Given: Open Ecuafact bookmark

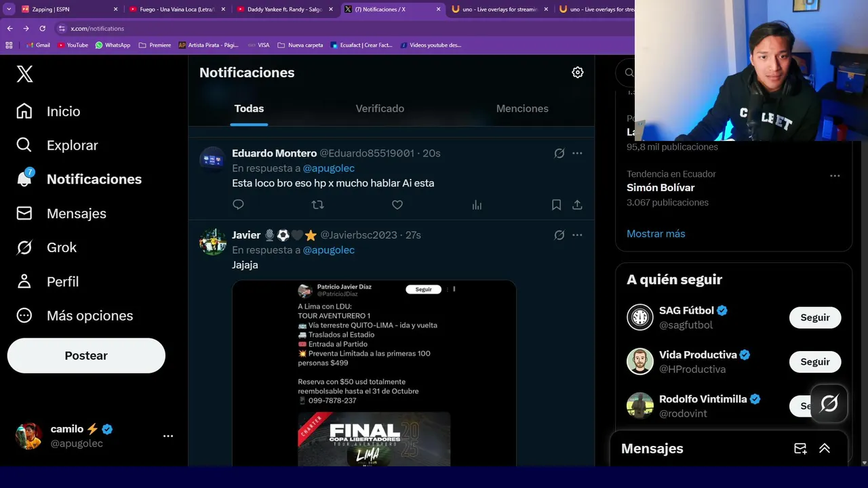Looking at the screenshot, I should pos(361,45).
